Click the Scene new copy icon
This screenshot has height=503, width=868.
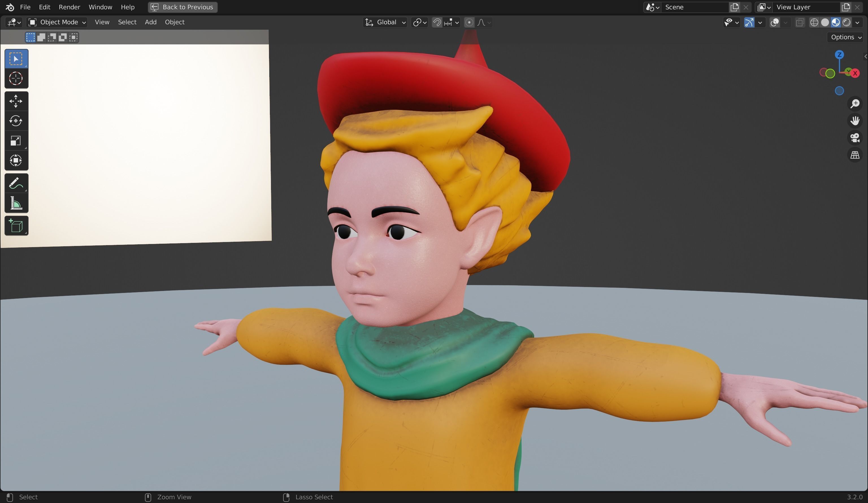(734, 7)
